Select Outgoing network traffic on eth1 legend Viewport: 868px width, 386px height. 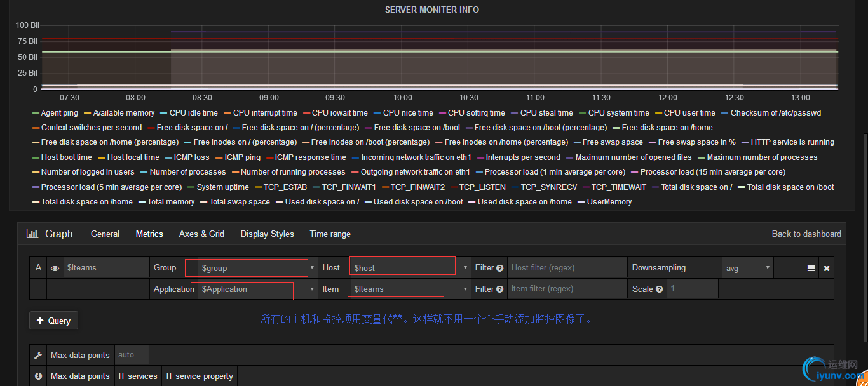coord(416,172)
